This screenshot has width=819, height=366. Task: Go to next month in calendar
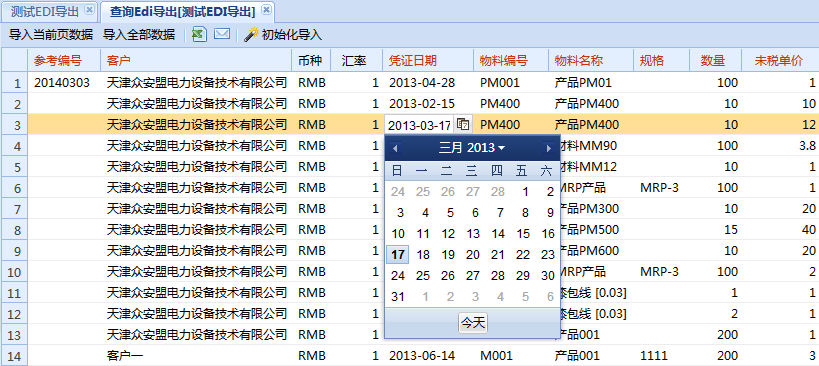[x=548, y=148]
